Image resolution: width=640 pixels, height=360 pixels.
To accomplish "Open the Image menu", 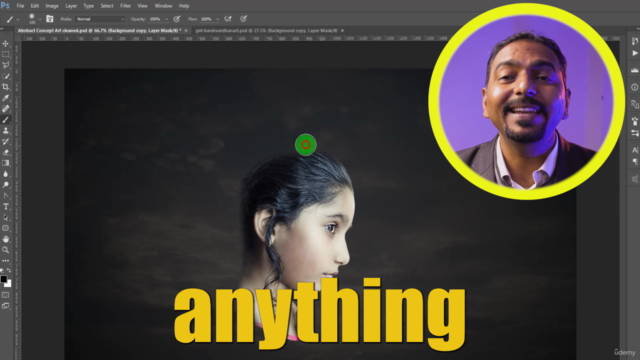I will (x=52, y=6).
